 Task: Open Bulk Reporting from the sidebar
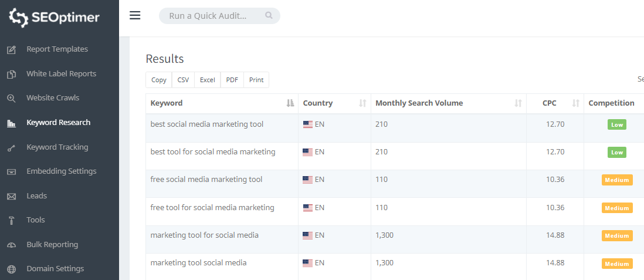pyautogui.click(x=52, y=245)
